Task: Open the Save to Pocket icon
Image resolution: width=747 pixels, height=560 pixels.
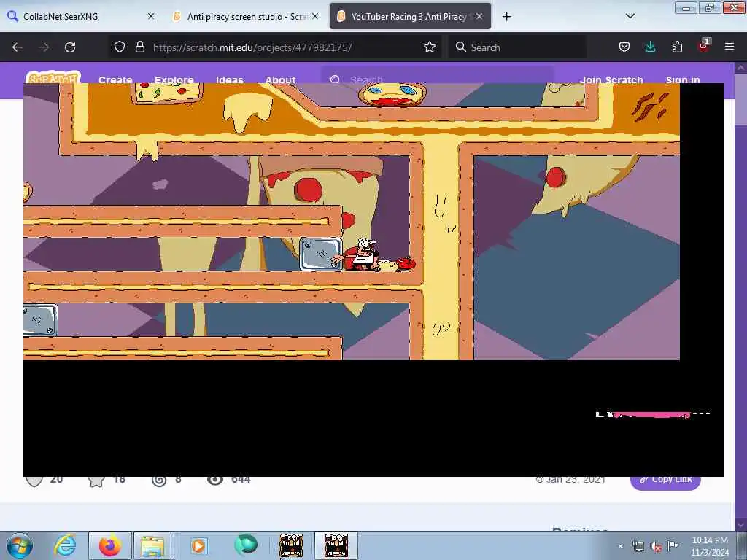Action: click(x=624, y=47)
